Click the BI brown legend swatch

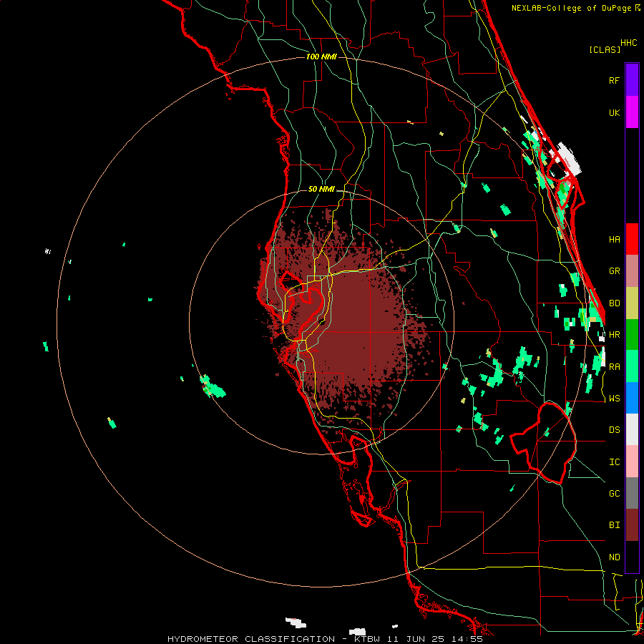[x=632, y=525]
